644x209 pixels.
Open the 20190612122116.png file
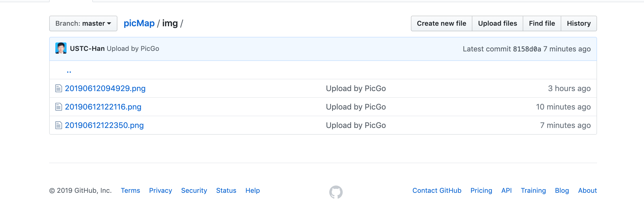103,107
